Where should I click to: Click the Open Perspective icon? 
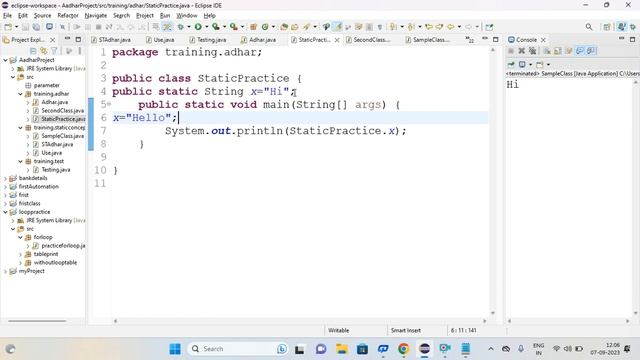click(x=607, y=27)
